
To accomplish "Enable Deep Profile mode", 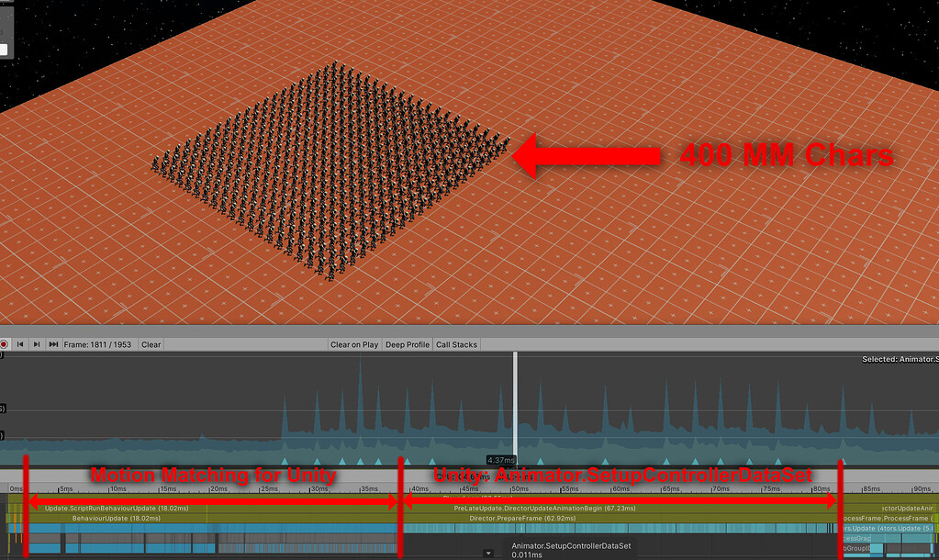I will tap(407, 344).
